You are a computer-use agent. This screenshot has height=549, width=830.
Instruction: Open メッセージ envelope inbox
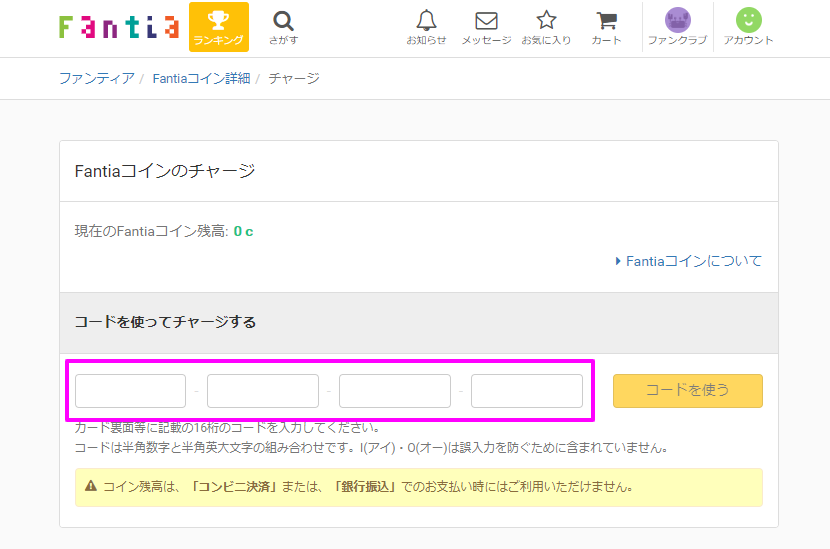pos(486,27)
